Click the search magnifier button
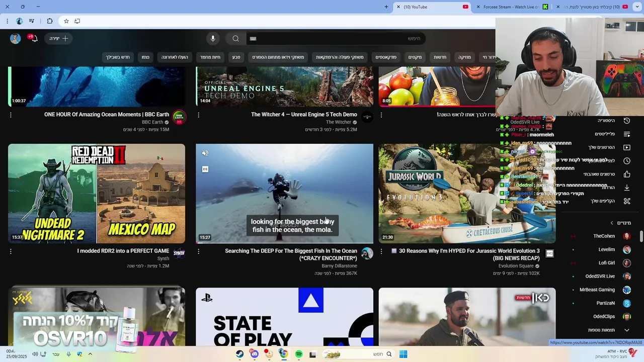 (235, 38)
